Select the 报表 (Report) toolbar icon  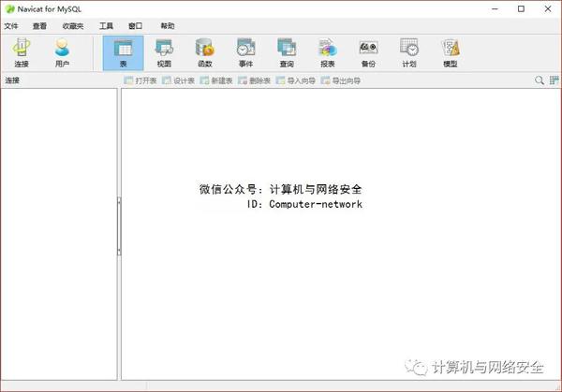pyautogui.click(x=328, y=53)
